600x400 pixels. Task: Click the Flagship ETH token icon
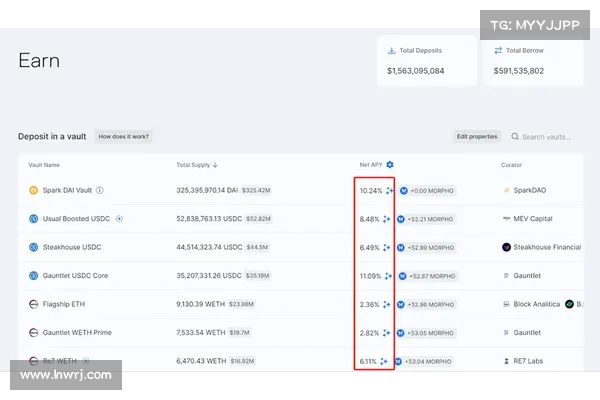coord(34,304)
